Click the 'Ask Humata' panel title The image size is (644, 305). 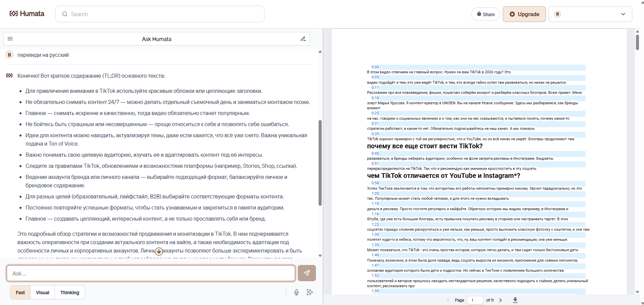point(157,39)
